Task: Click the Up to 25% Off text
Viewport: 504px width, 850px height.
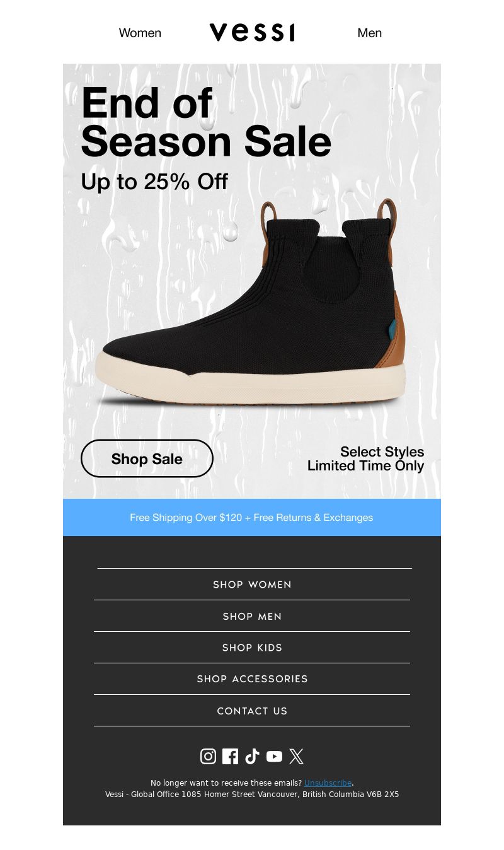Action: coord(154,182)
